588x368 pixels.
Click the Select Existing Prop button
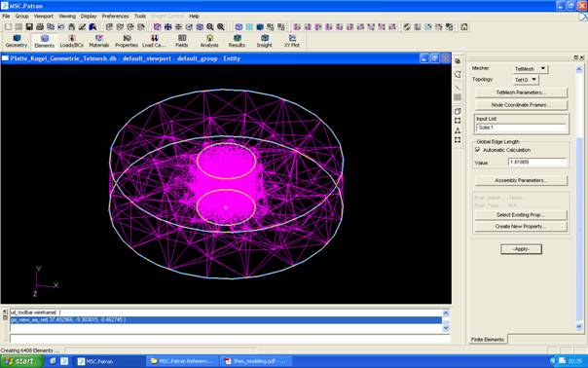[x=521, y=215]
